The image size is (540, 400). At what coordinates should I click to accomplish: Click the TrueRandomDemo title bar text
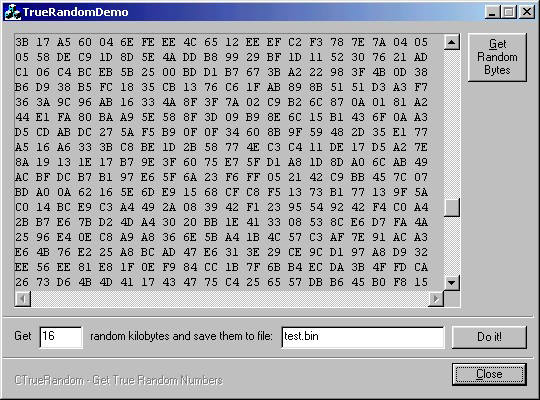75,12
